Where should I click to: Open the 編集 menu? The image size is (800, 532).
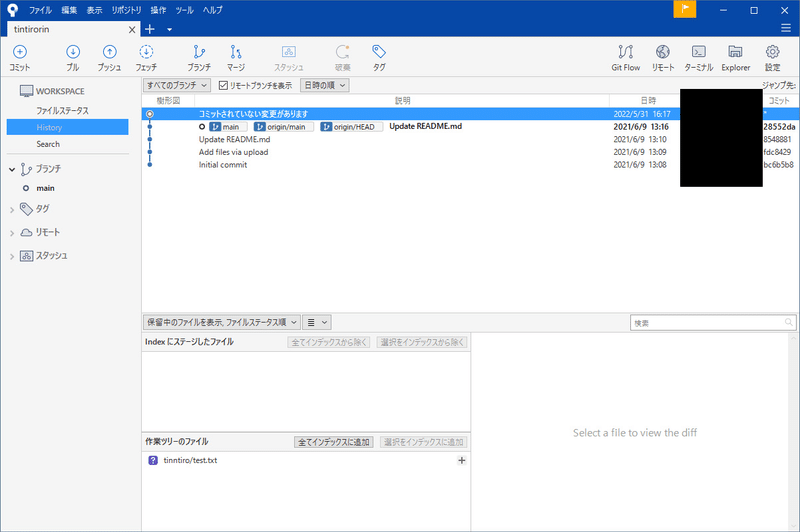69,10
